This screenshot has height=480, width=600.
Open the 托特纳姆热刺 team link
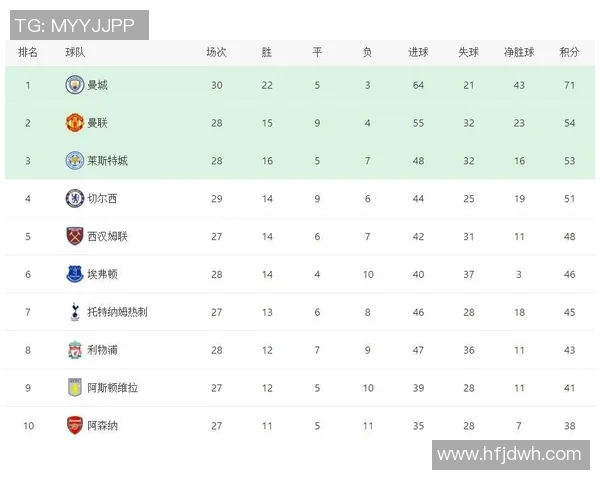click(118, 312)
